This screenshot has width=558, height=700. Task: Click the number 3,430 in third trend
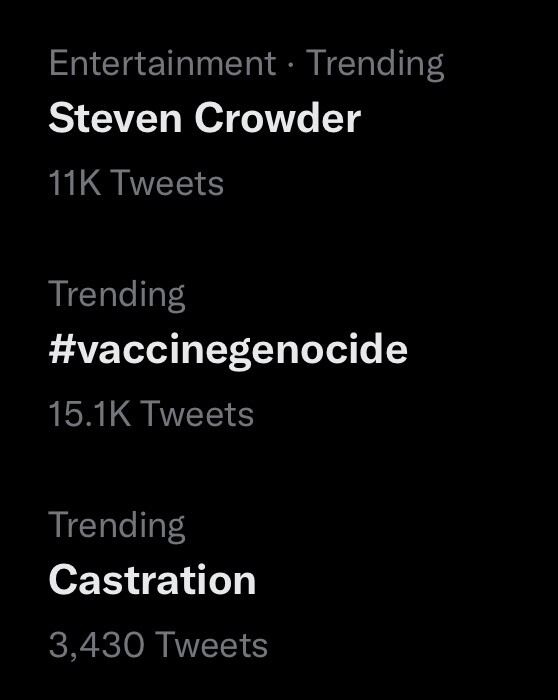click(96, 646)
